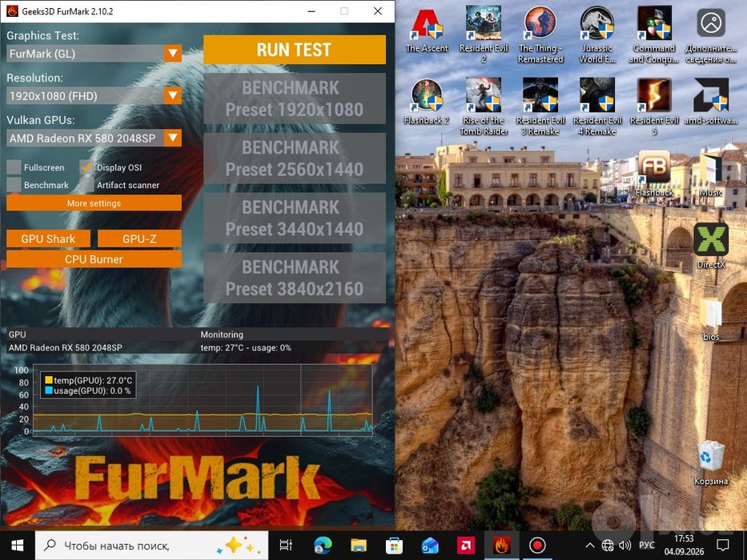Viewport: 747px width, 560px height.
Task: Select Rise of the Tomb Raider icon
Action: point(484,106)
